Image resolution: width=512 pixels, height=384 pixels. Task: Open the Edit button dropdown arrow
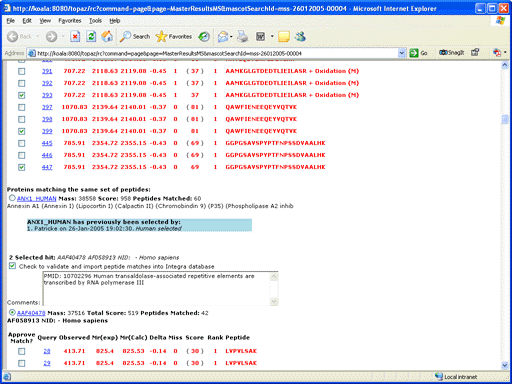[x=272, y=36]
